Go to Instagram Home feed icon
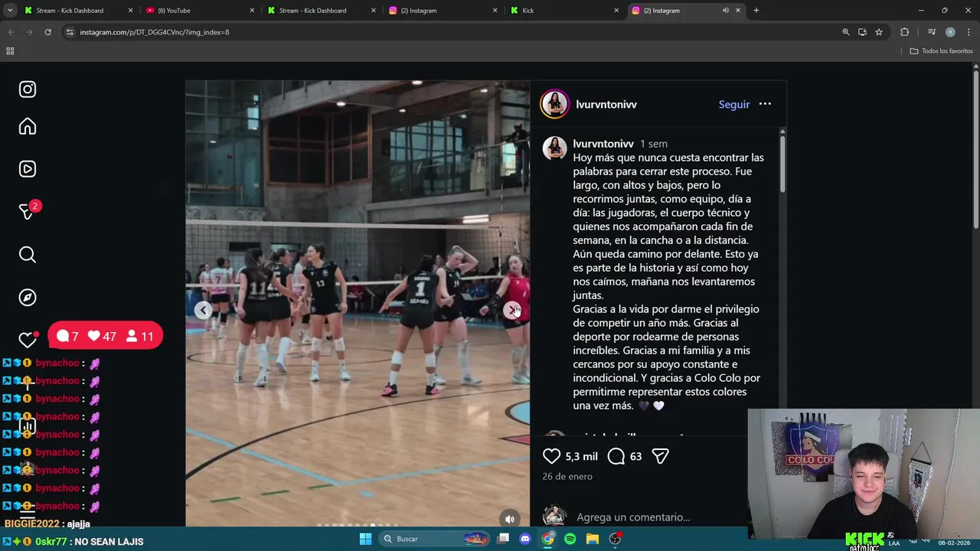The width and height of the screenshot is (980, 551). tap(28, 126)
